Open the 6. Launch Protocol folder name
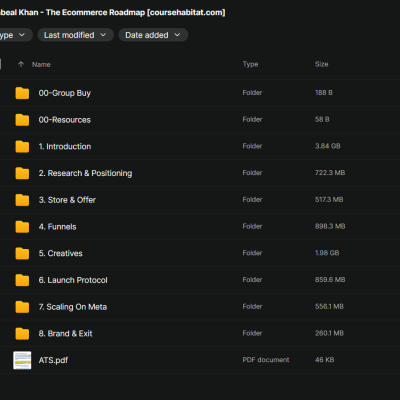Viewport: 400px width, 400px height. (x=73, y=280)
